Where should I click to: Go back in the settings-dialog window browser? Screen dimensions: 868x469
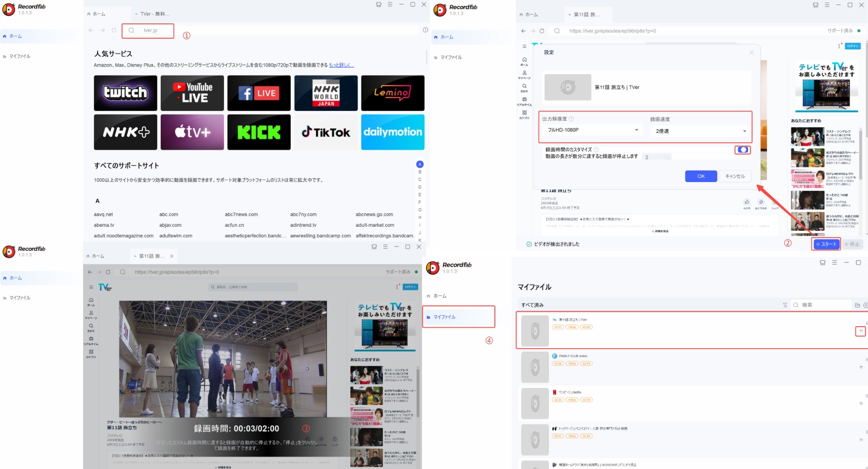523,31
